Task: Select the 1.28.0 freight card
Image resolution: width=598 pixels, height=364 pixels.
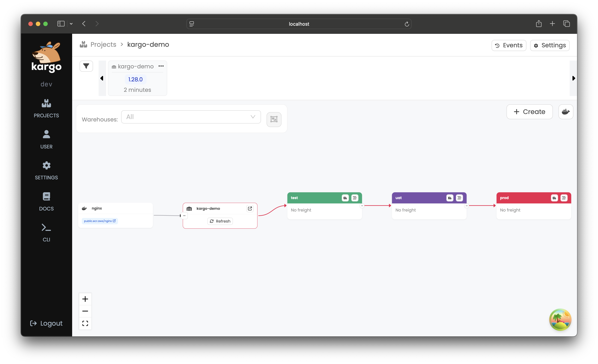Action: [135, 79]
